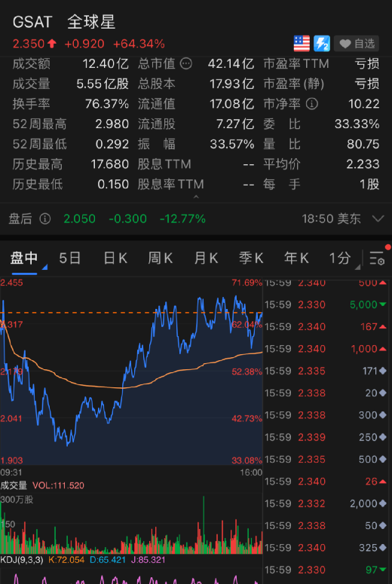
Task: Tap the chart's 1.903 bottom price label
Action: (x=11, y=460)
